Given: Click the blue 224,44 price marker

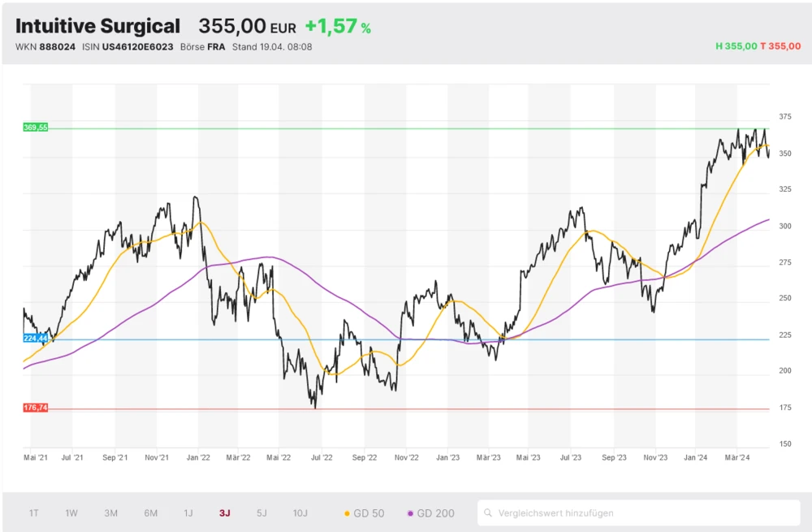Looking at the screenshot, I should coord(34,338).
